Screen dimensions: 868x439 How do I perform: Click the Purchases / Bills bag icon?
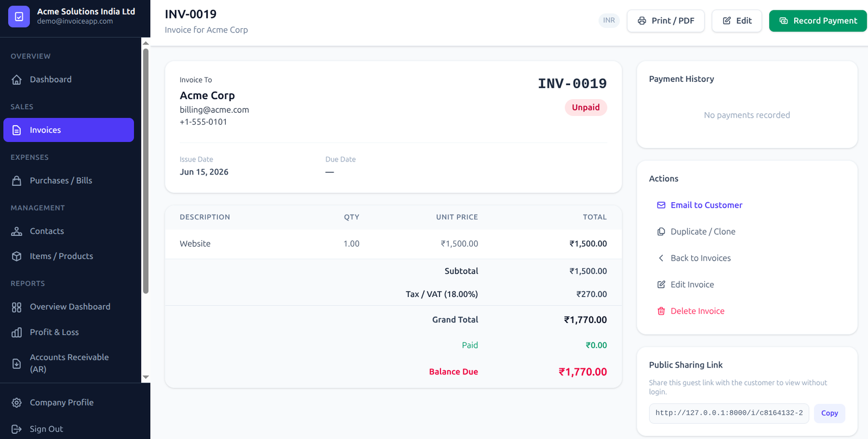17,180
